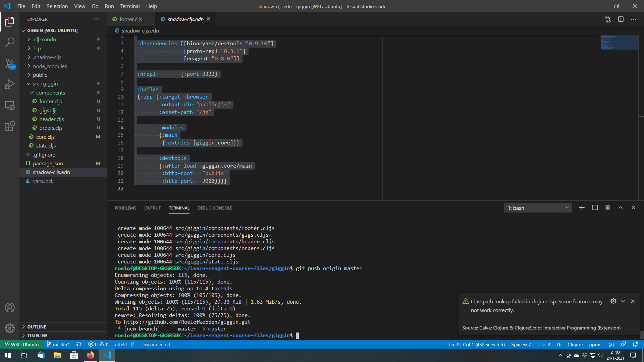
Task: Split the terminal pane
Action: 595,207
